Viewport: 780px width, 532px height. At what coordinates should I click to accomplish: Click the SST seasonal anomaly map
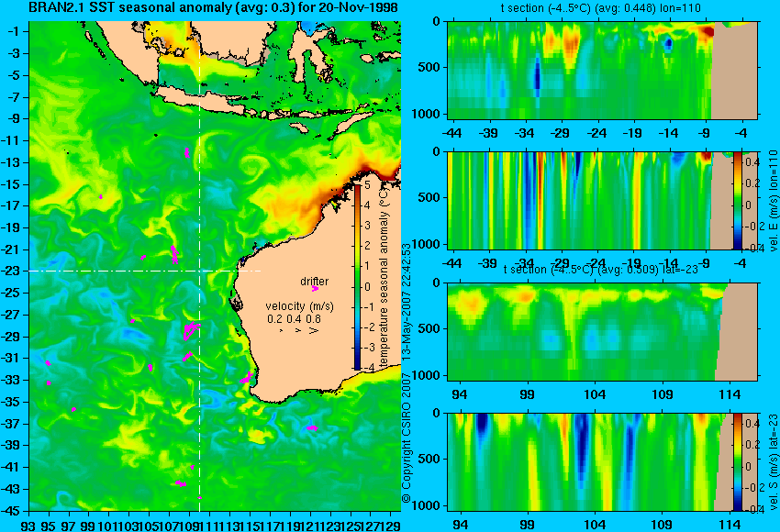(x=215, y=266)
